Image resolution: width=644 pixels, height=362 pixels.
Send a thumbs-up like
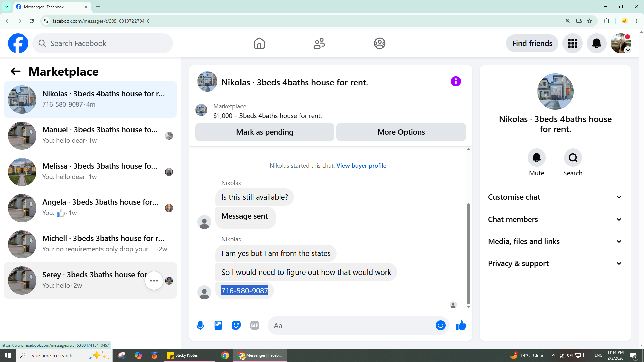[x=461, y=325]
